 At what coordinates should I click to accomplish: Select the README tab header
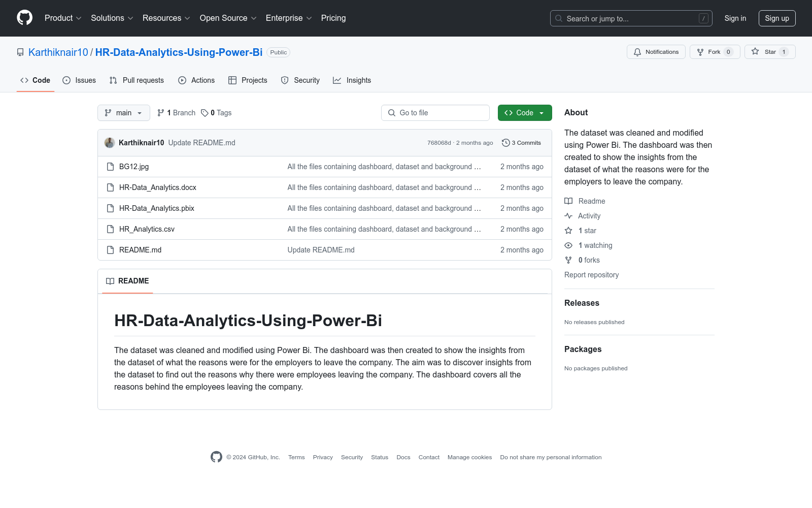click(x=127, y=281)
